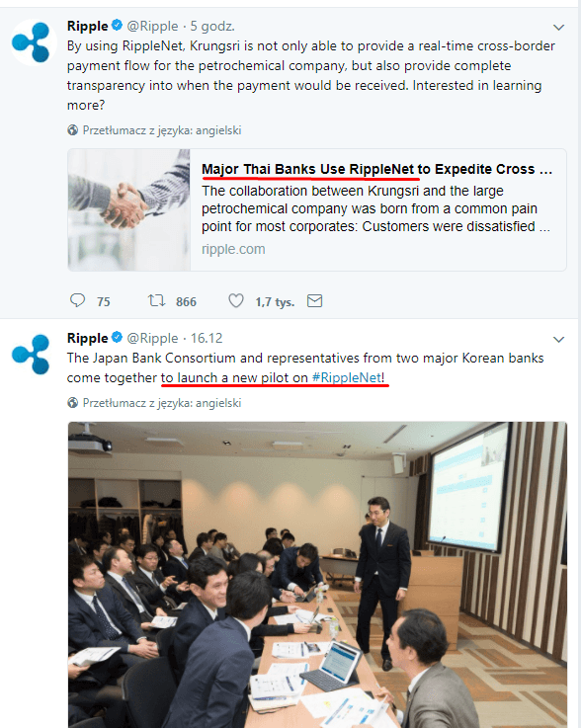
Task: Open Major Thai Banks article headline
Action: [x=376, y=169]
